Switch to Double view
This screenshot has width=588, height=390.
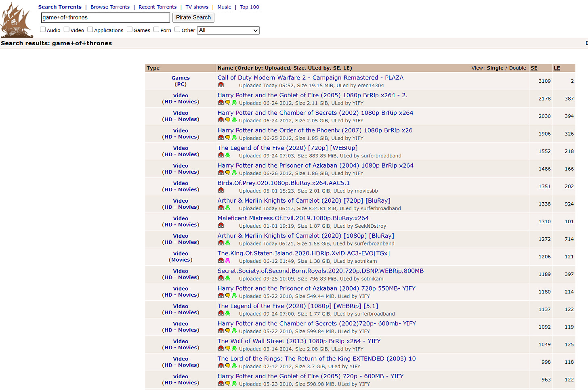tap(517, 68)
